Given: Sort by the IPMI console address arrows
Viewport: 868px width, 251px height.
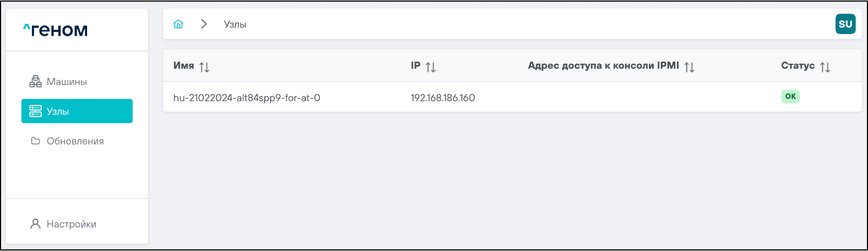Looking at the screenshot, I should pyautogui.click(x=689, y=67).
